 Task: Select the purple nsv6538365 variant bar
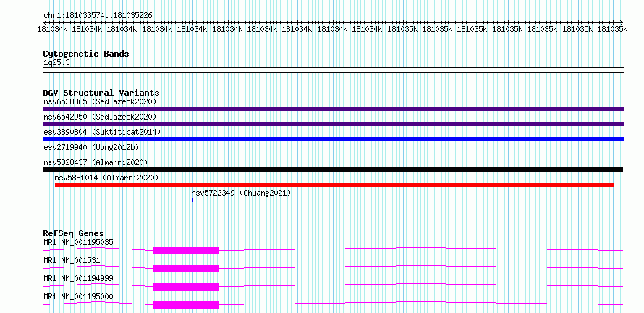(333, 109)
